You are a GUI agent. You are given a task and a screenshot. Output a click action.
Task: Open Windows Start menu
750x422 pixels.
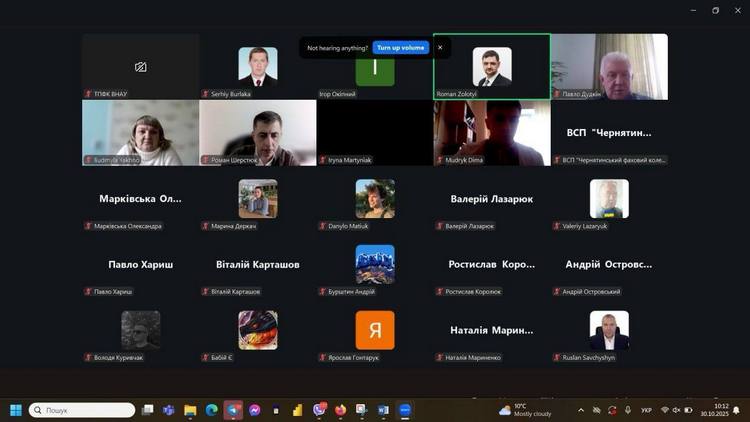16,410
